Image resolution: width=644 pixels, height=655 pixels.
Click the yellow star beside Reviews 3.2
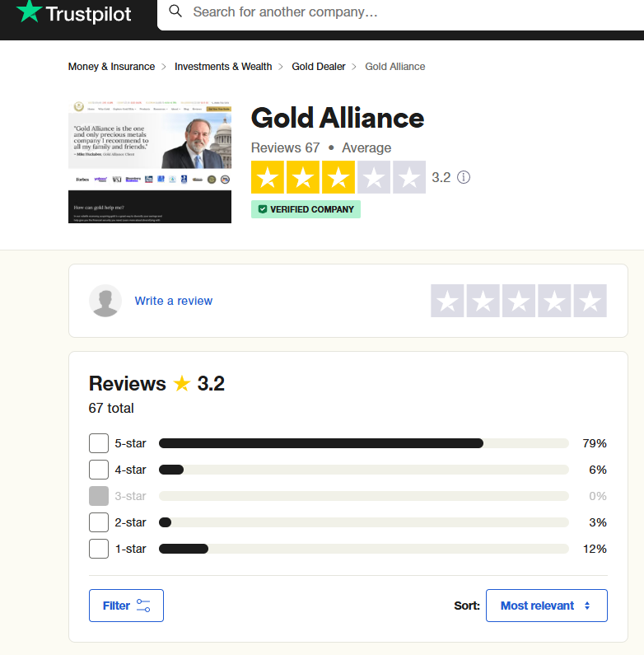pyautogui.click(x=182, y=383)
